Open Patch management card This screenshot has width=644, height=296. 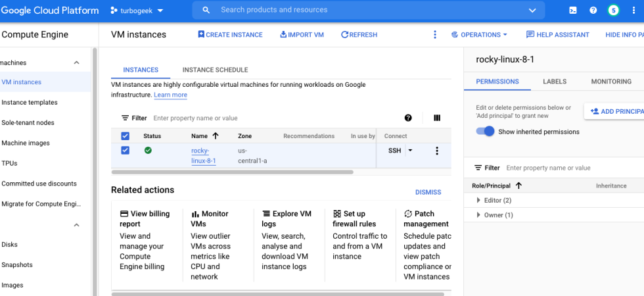pos(427,245)
